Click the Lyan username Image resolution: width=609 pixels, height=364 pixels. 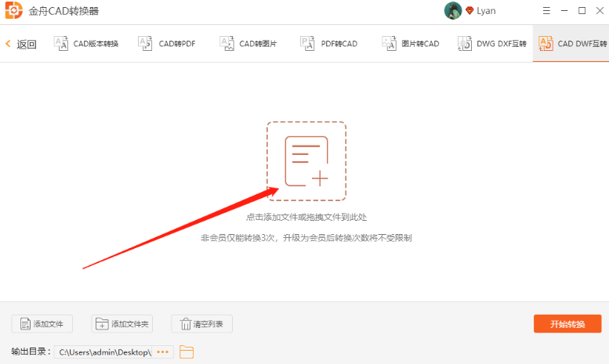tap(486, 11)
